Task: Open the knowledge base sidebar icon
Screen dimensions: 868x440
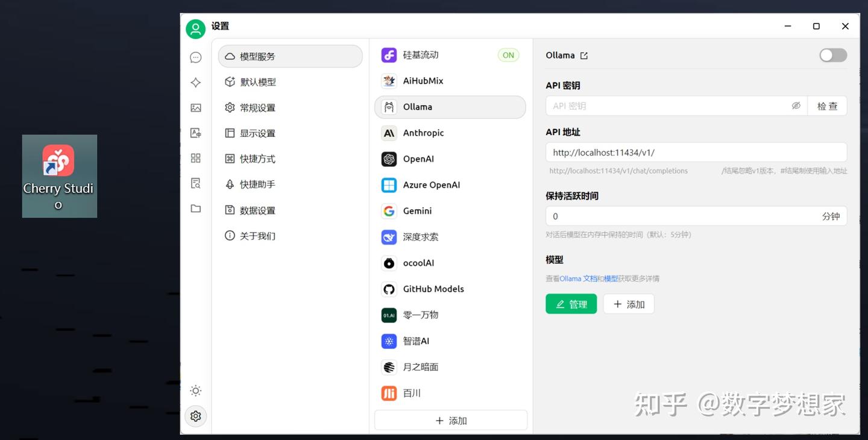Action: click(195, 183)
